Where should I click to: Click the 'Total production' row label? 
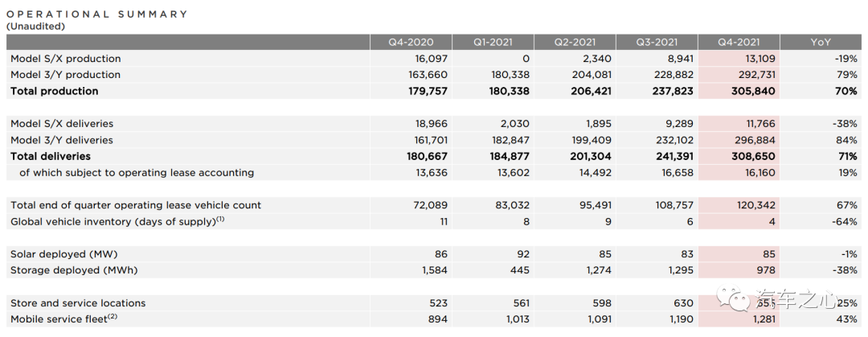point(55,91)
